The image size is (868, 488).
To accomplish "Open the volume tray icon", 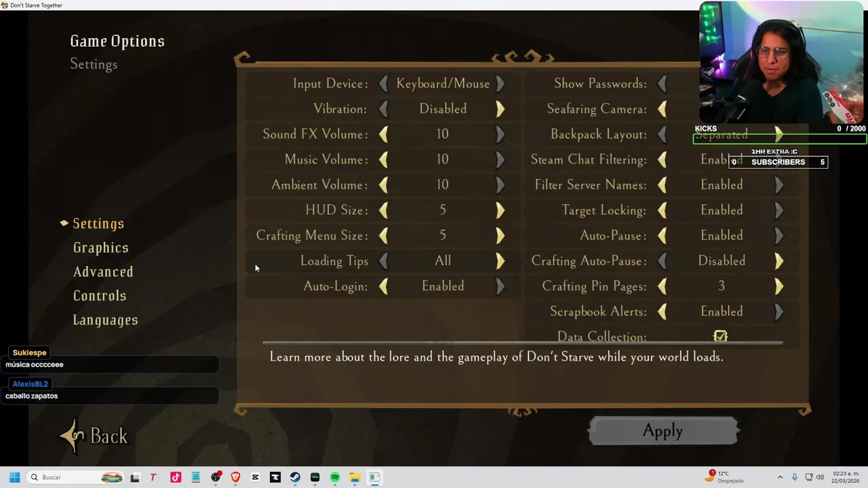I will click(x=820, y=477).
